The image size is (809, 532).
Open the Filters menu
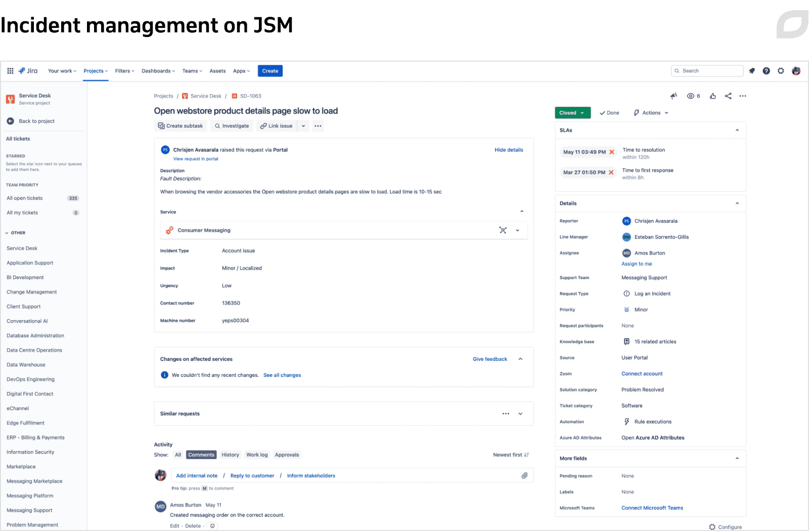(125, 71)
